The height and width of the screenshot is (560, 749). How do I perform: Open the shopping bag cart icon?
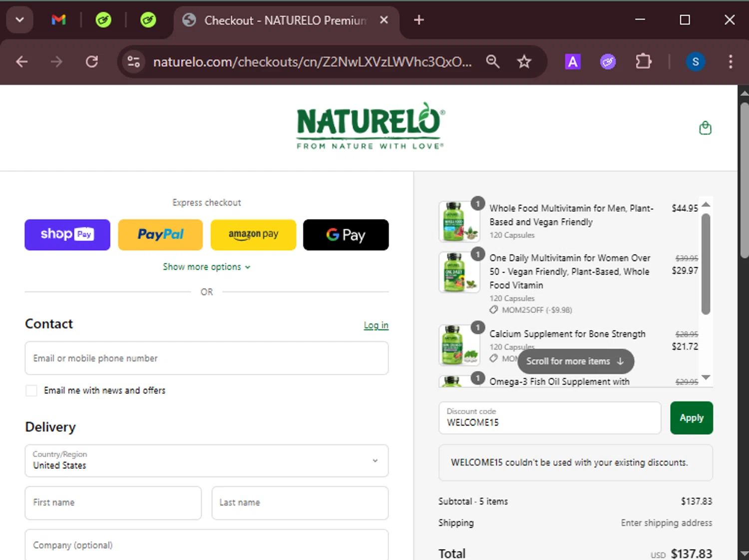click(705, 128)
